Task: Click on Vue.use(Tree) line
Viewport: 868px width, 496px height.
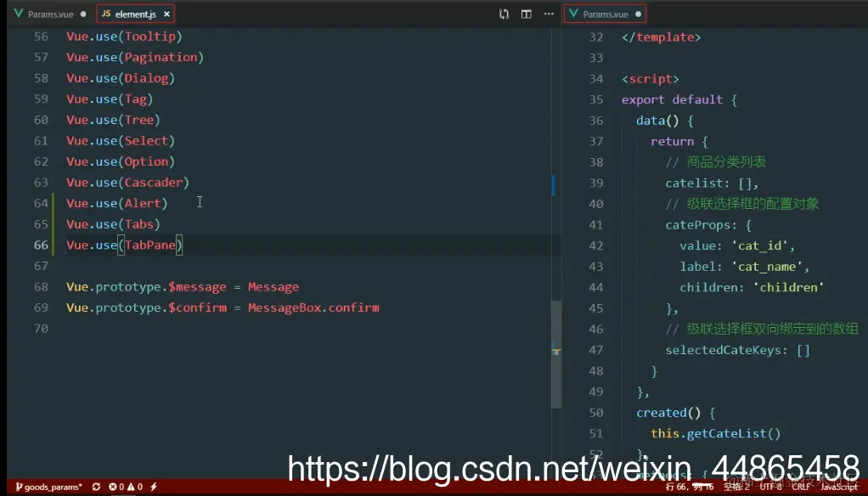Action: (x=113, y=120)
